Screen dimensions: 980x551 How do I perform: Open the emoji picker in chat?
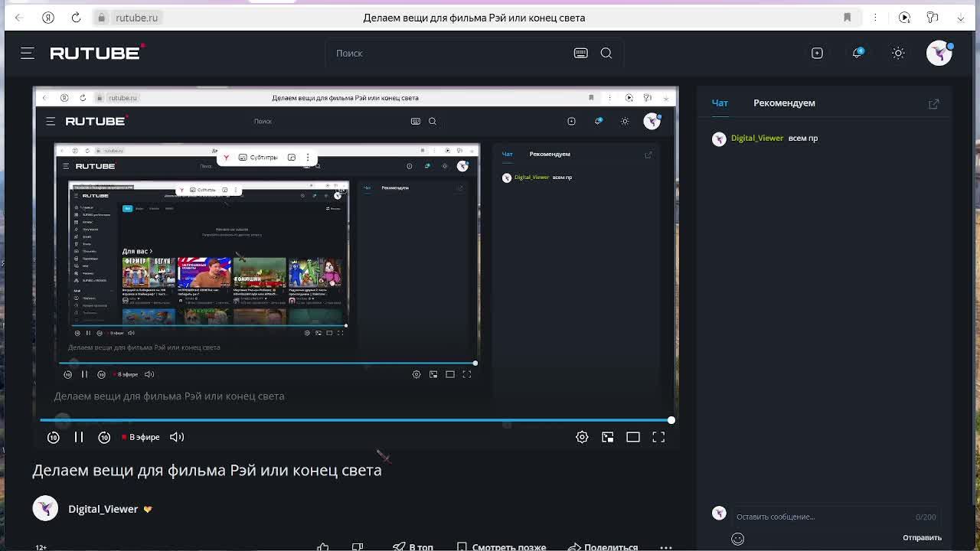coord(737,539)
